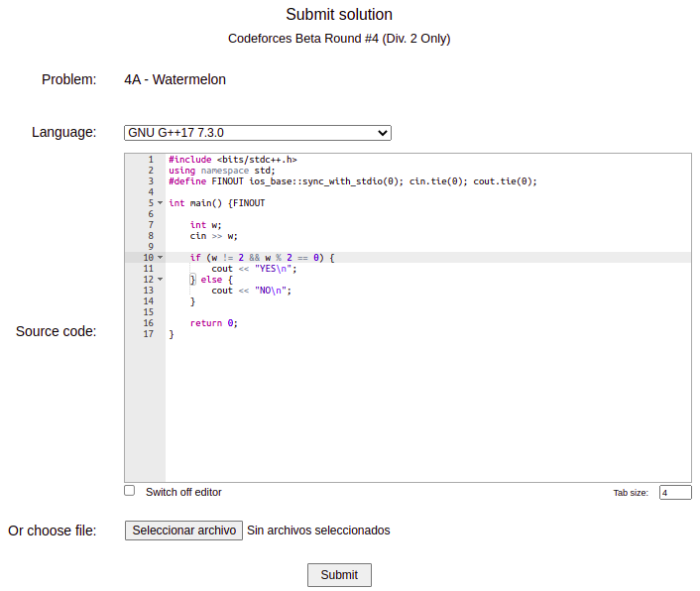
Task: Click the 4A - Watermelon problem text
Action: pos(175,79)
